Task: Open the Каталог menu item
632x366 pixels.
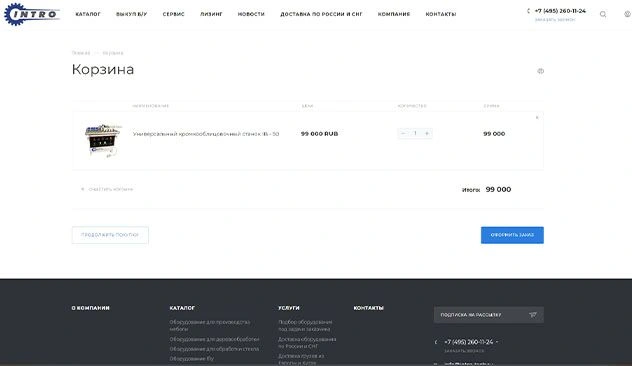Action: 88,14
